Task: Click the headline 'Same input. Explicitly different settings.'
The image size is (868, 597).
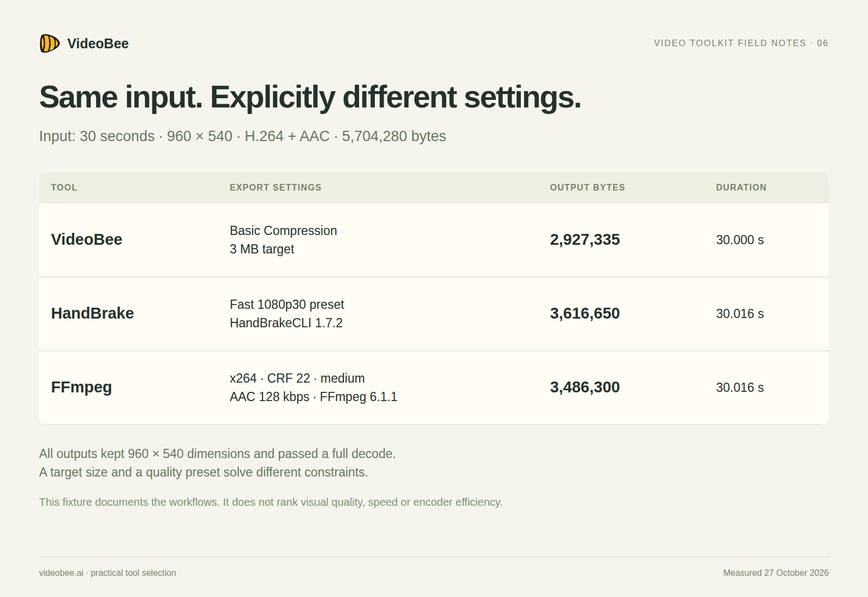Action: [310, 97]
